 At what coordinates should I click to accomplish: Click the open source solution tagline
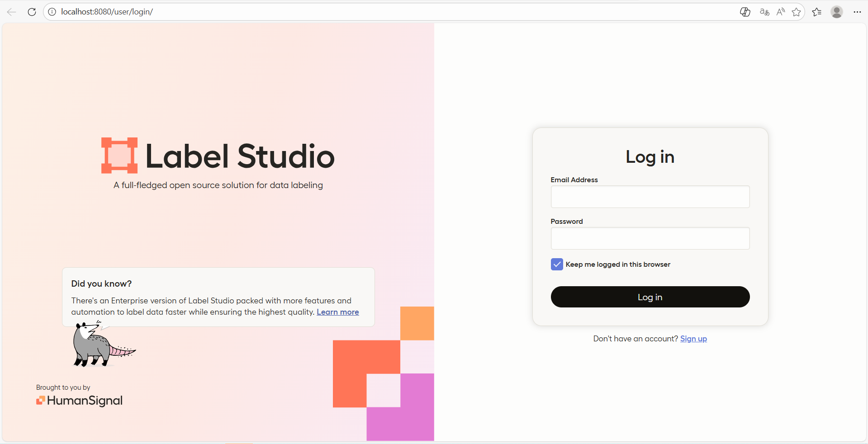point(218,185)
